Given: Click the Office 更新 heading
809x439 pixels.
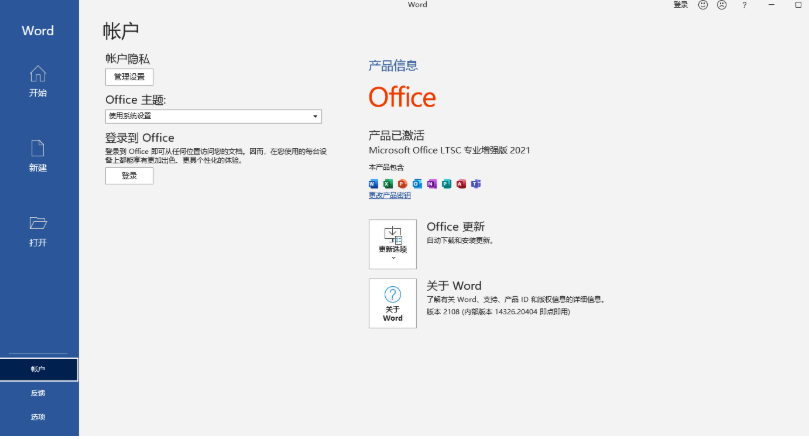Looking at the screenshot, I should [456, 226].
